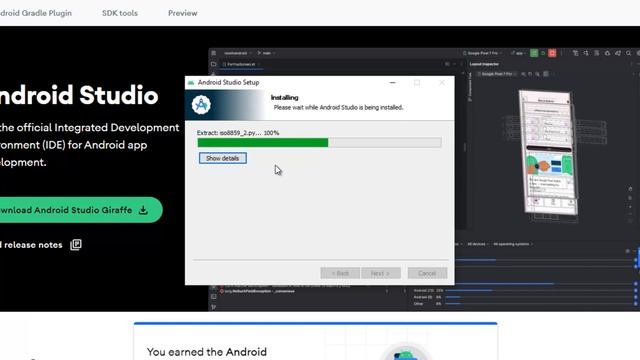Image resolution: width=640 pixels, height=360 pixels.
Task: Open the Android Gradle Plugin tab
Action: pos(36,13)
